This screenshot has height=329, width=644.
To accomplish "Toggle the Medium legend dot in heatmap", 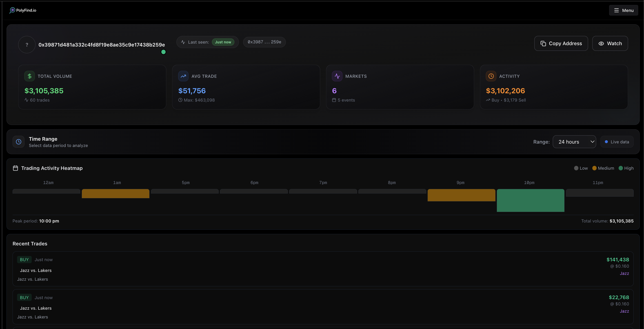I will point(594,168).
